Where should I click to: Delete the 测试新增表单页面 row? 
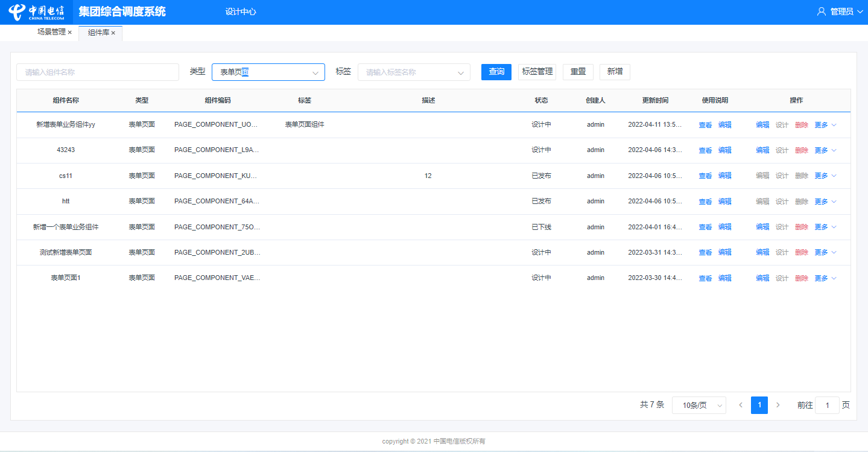(802, 252)
